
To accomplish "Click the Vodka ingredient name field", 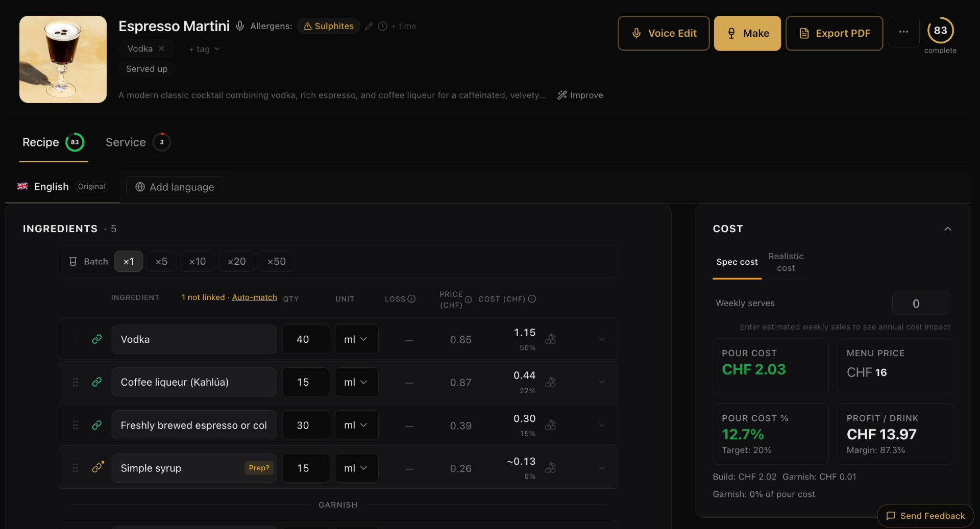I will (x=194, y=339).
